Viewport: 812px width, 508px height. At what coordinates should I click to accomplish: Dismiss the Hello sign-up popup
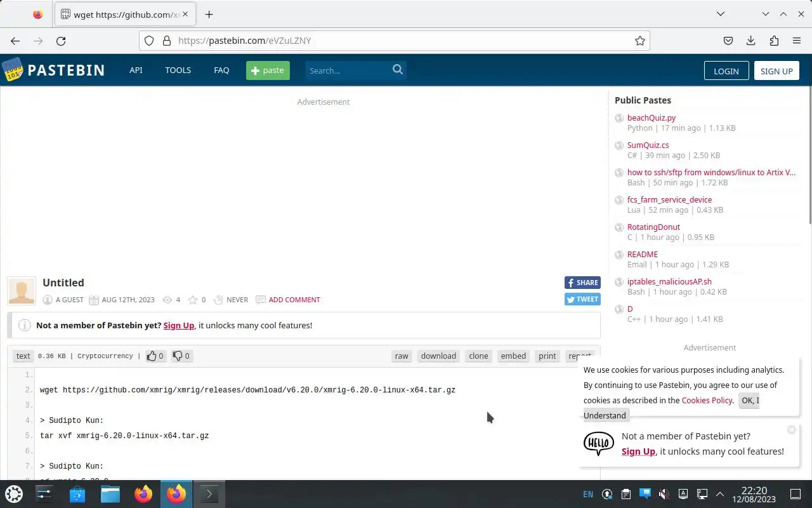(791, 430)
